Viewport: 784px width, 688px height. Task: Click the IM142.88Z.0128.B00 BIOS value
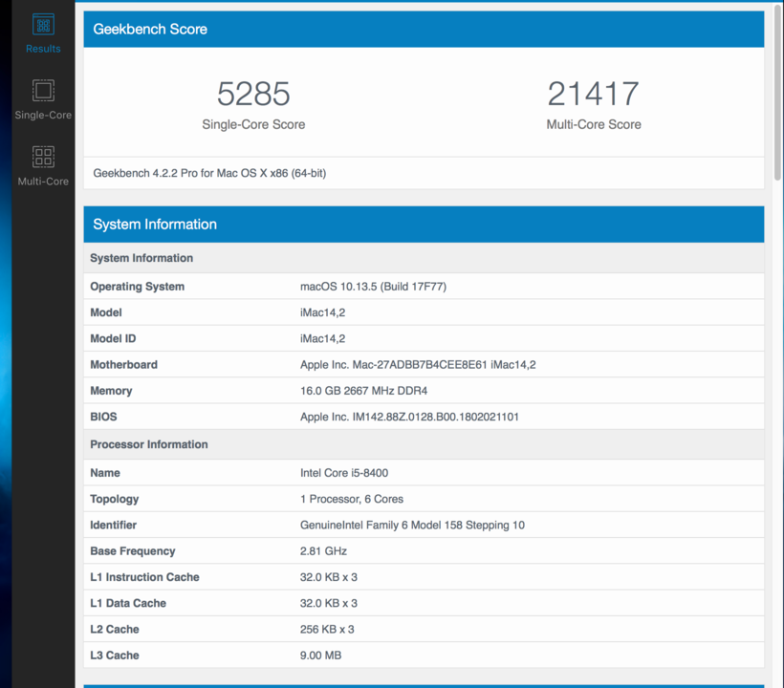coord(409,417)
